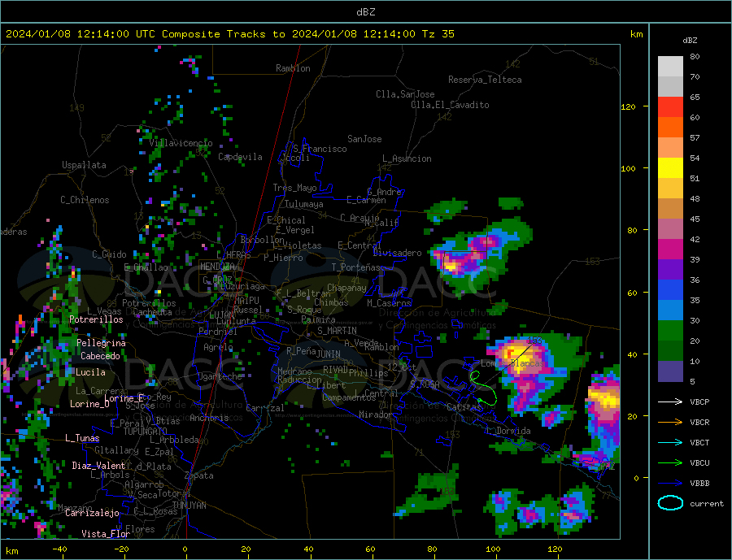Pick the green 30-20 dBZ swatch

pyautogui.click(x=670, y=331)
